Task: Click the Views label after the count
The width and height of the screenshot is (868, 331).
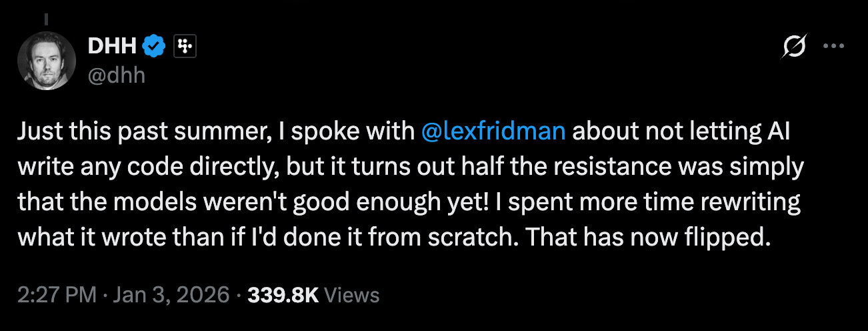Action: click(351, 294)
